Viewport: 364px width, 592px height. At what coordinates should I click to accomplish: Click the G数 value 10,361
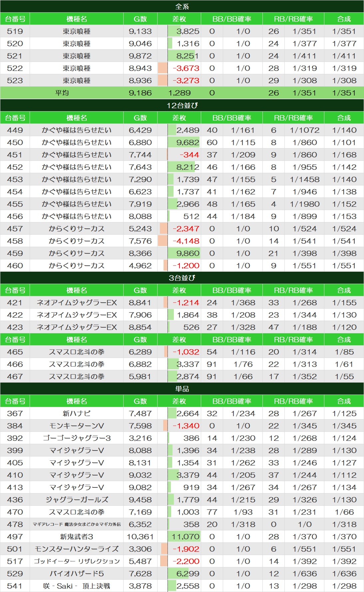140,537
